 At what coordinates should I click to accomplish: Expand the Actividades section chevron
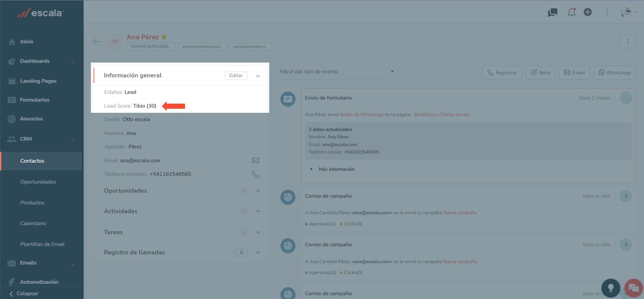[258, 211]
